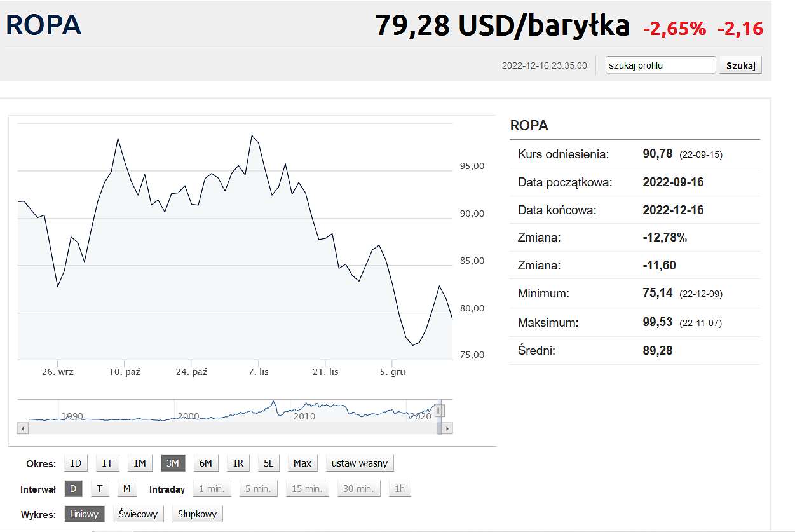Screen dimensions: 795x532
Task: Click the navigator range handle near 2020
Action: pos(438,411)
